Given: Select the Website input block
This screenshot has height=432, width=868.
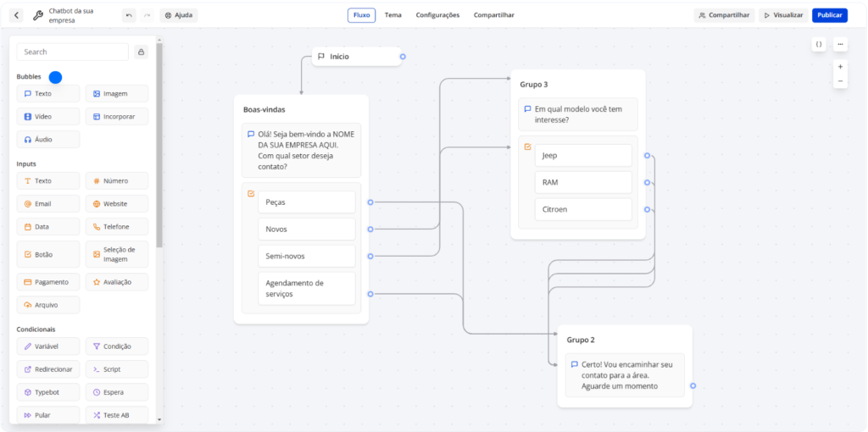Looking at the screenshot, I should 117,203.
